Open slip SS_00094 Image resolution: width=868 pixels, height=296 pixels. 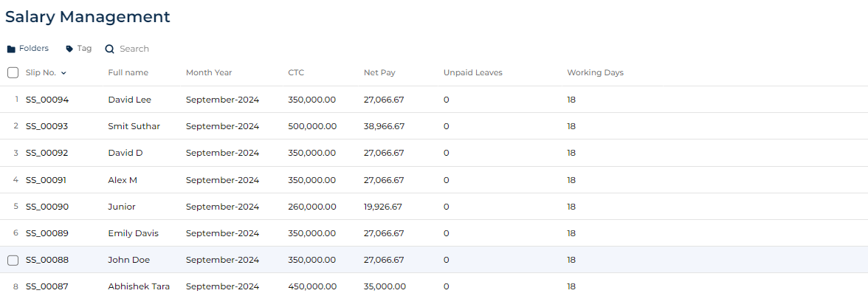[47, 100]
